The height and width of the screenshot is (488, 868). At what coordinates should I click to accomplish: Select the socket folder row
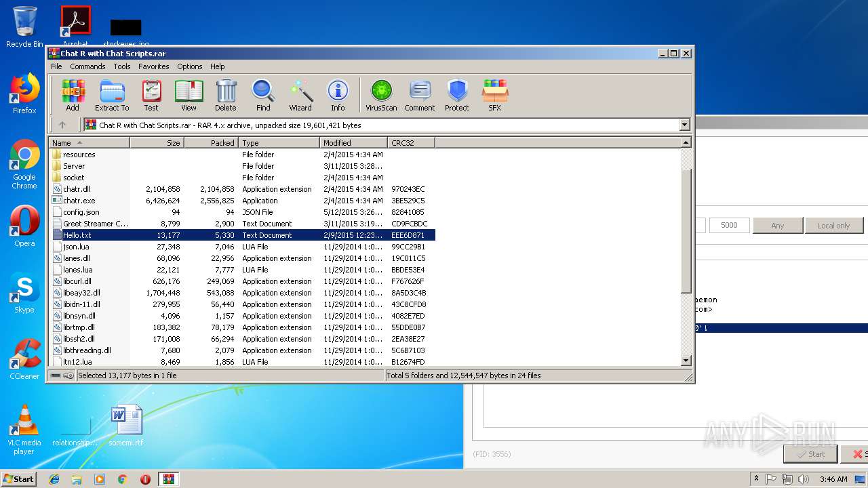point(242,178)
